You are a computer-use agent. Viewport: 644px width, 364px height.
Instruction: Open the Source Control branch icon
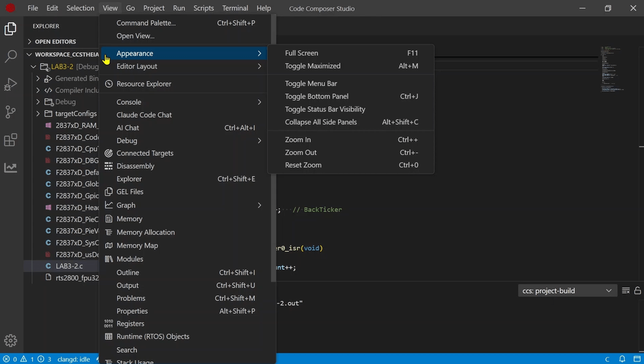[10, 112]
